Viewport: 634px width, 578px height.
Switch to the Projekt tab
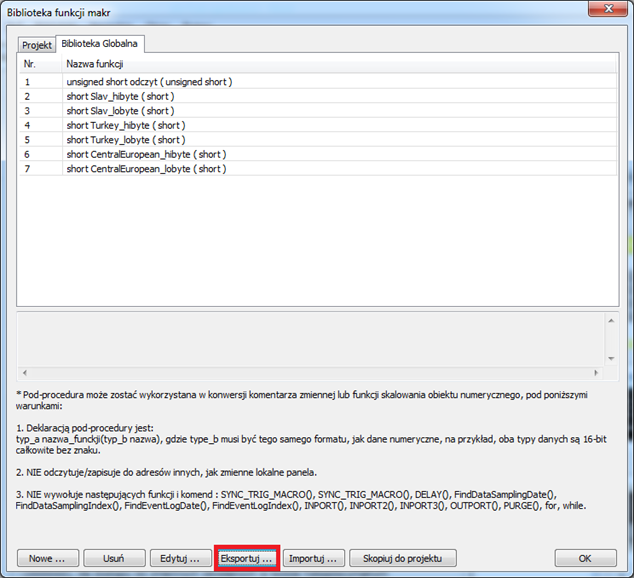coord(36,45)
